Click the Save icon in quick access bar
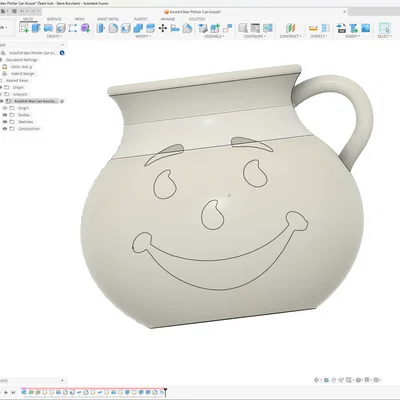This screenshot has width=400, height=400. (14, 11)
